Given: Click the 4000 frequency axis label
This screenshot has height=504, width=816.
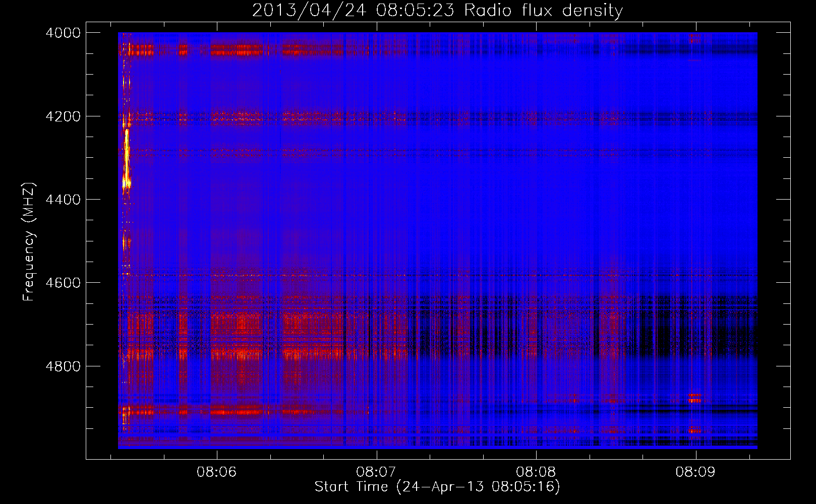Looking at the screenshot, I should pos(63,33).
